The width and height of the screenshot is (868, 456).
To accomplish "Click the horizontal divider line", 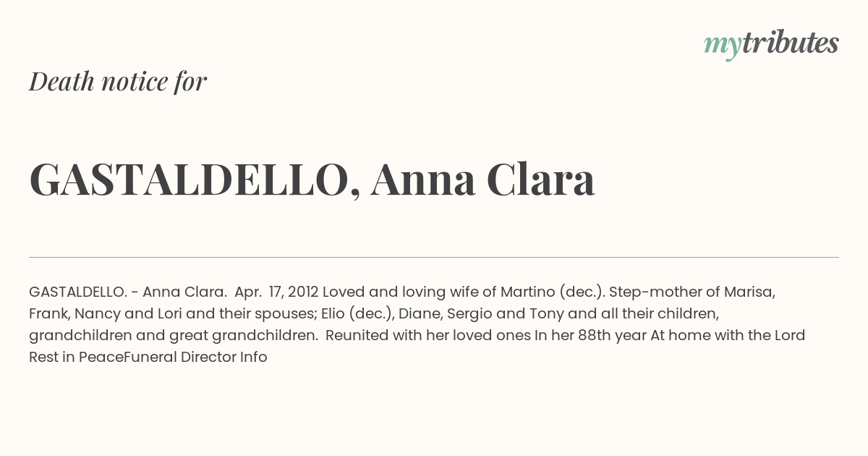I will click(x=434, y=257).
